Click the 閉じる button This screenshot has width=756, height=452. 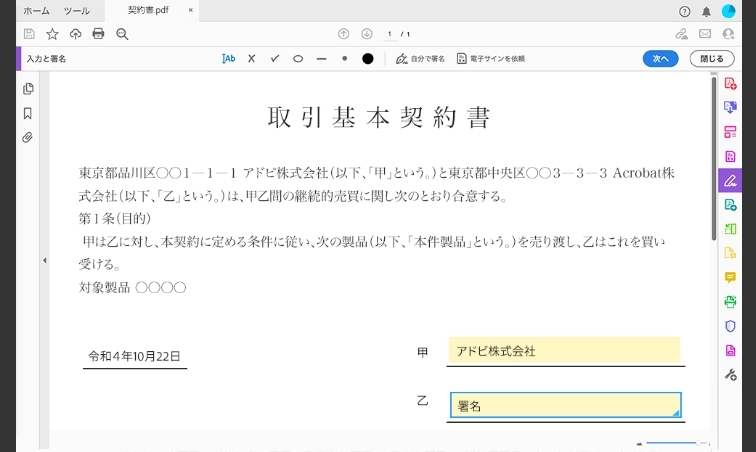(x=711, y=59)
